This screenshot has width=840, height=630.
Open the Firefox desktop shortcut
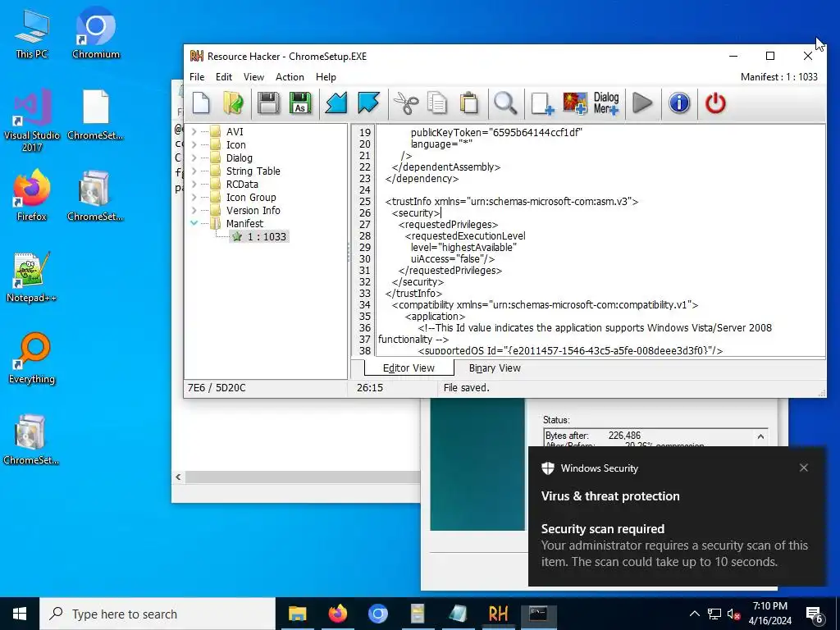[x=32, y=195]
